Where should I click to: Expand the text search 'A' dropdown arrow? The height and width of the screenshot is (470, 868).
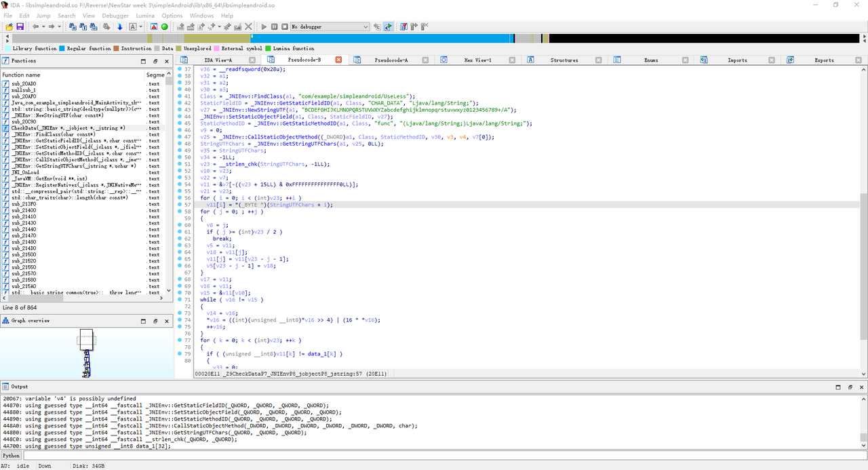point(140,26)
